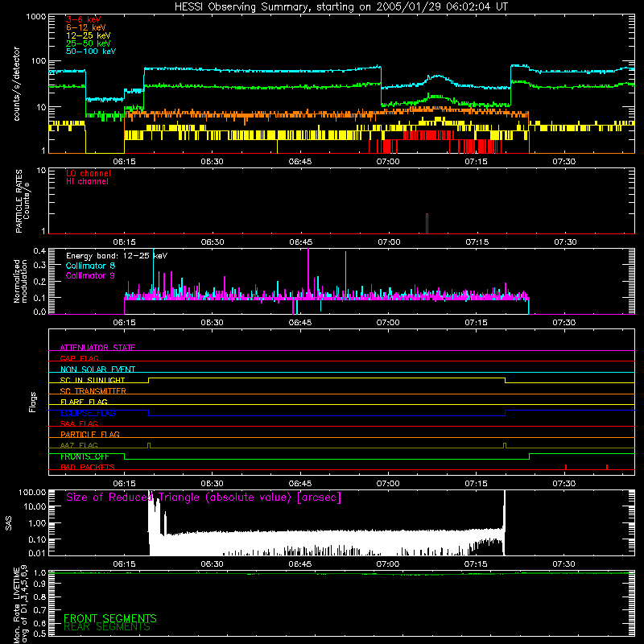Click the GAP FLAG label
644x644 pixels.
[79, 358]
